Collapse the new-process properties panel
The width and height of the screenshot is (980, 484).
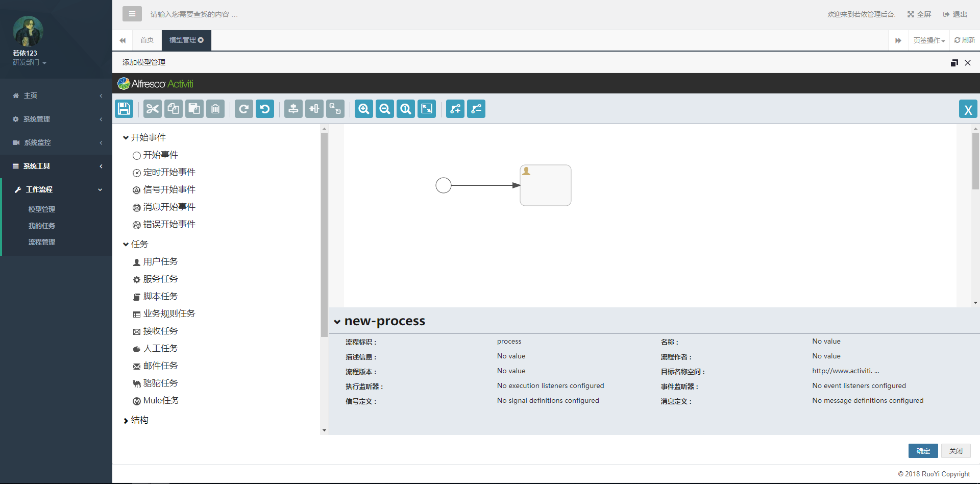(x=337, y=322)
